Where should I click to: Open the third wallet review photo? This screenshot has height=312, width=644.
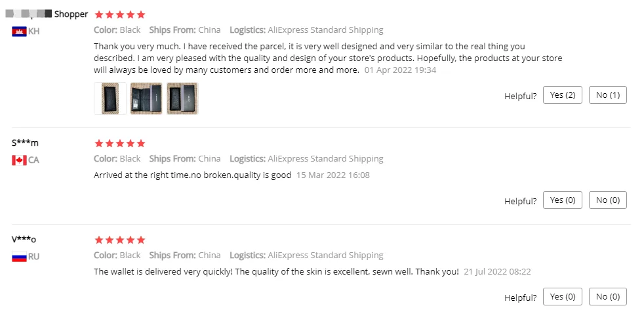[x=182, y=99]
